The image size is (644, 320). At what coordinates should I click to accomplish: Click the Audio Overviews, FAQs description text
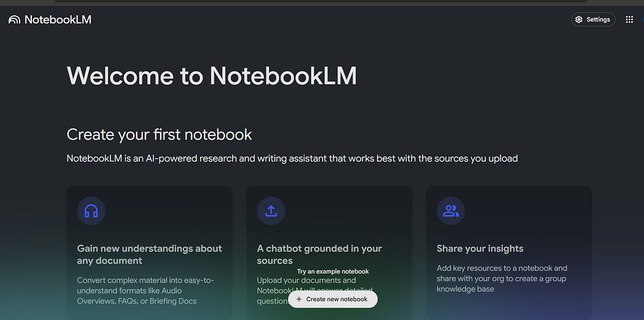point(145,291)
